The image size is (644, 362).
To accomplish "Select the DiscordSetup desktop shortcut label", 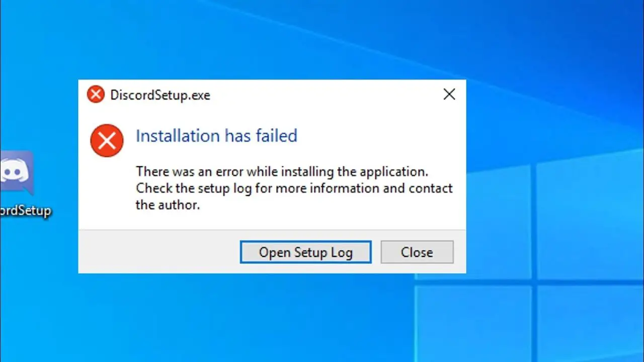I will coord(26,211).
